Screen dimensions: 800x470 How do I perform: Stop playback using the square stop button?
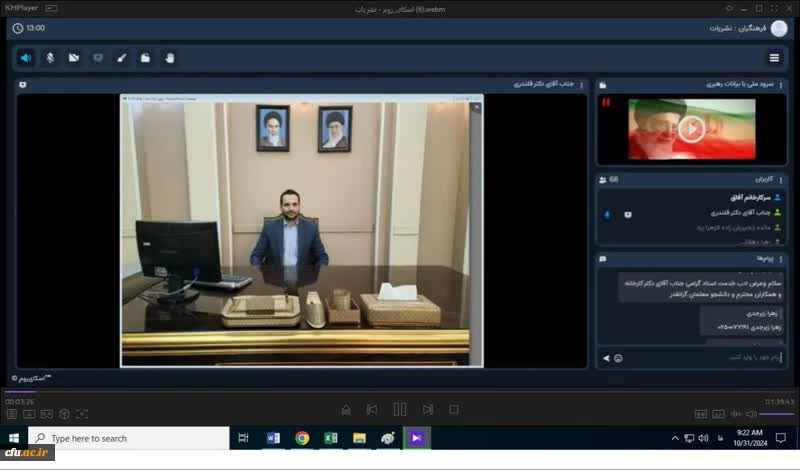(454, 409)
